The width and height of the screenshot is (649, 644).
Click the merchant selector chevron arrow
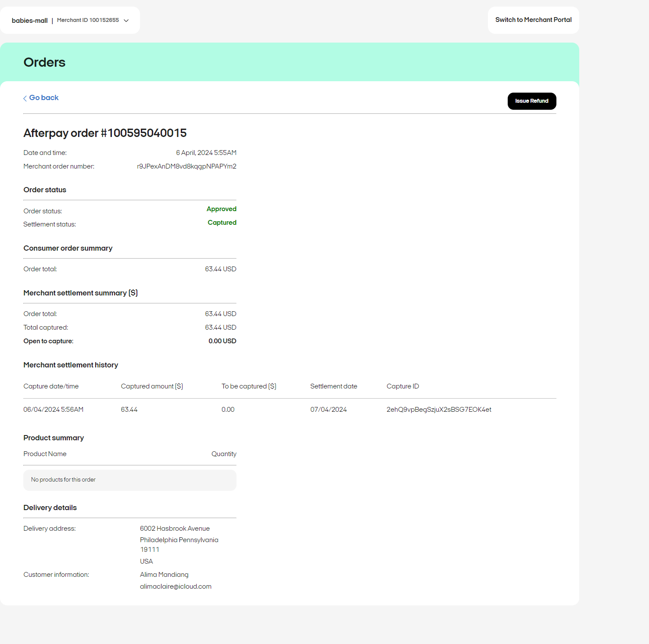pyautogui.click(x=126, y=21)
